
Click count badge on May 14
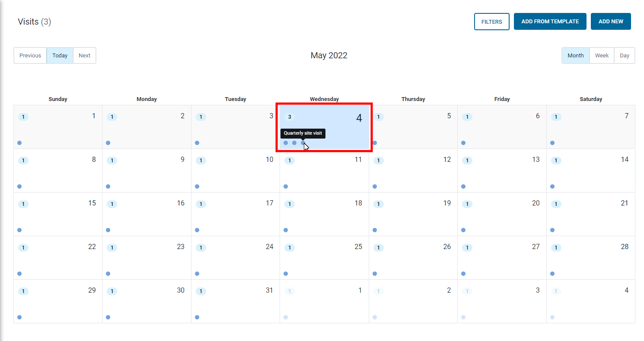coord(556,161)
